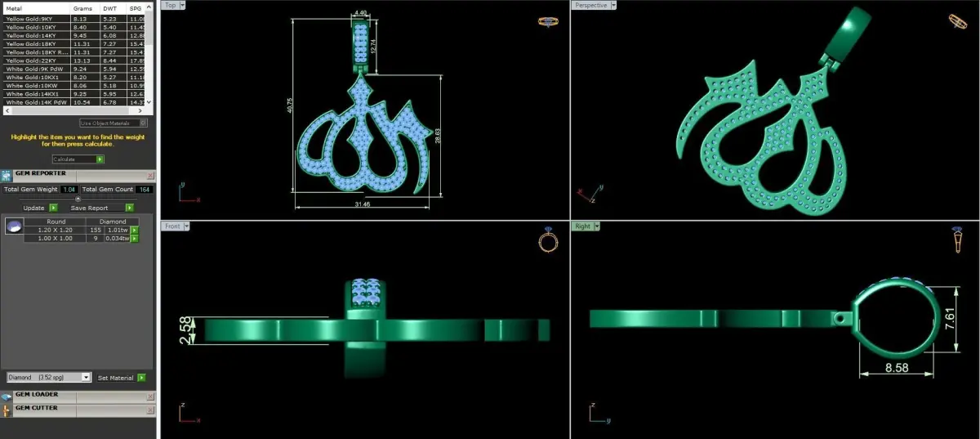Click the Total Gem Weight value field
This screenshot has width=980, height=439.
(x=69, y=189)
